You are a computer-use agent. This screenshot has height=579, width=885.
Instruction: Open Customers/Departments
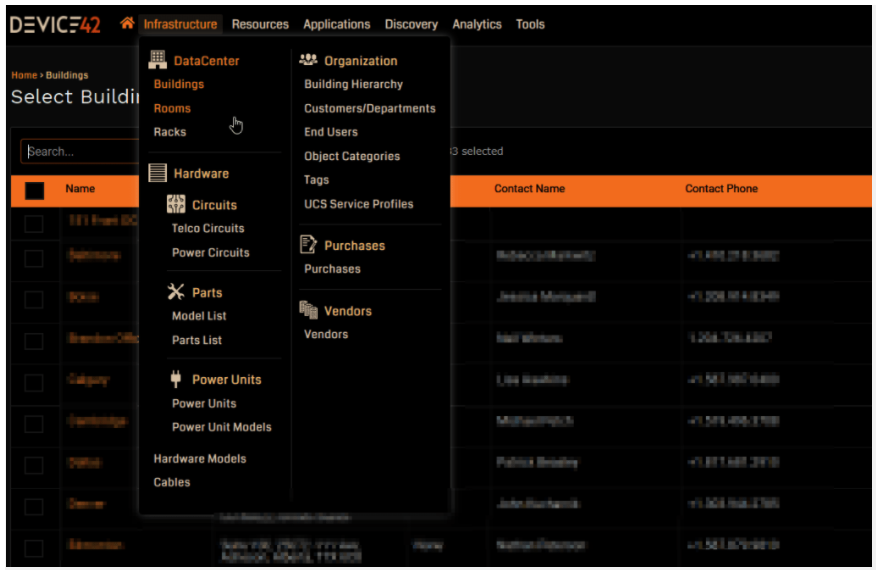coord(371,108)
